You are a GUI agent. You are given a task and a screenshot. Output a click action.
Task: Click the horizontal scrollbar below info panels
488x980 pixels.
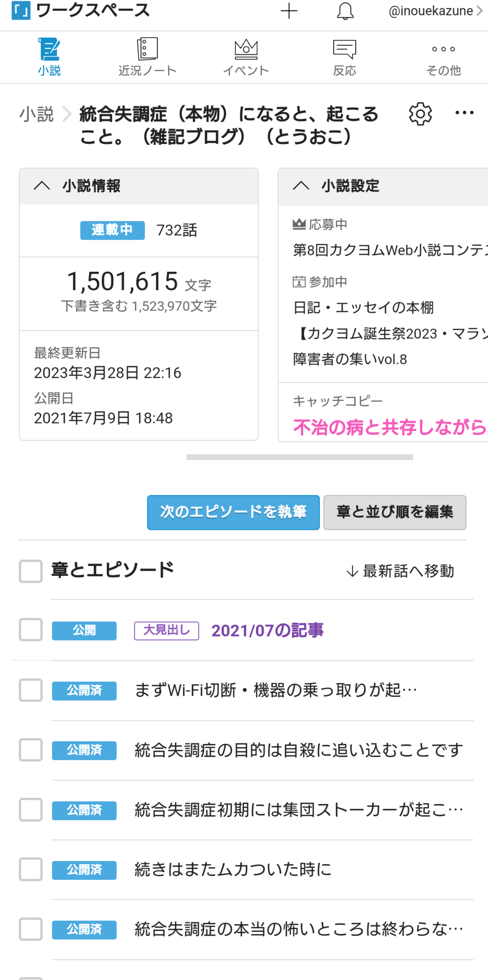[x=300, y=457]
